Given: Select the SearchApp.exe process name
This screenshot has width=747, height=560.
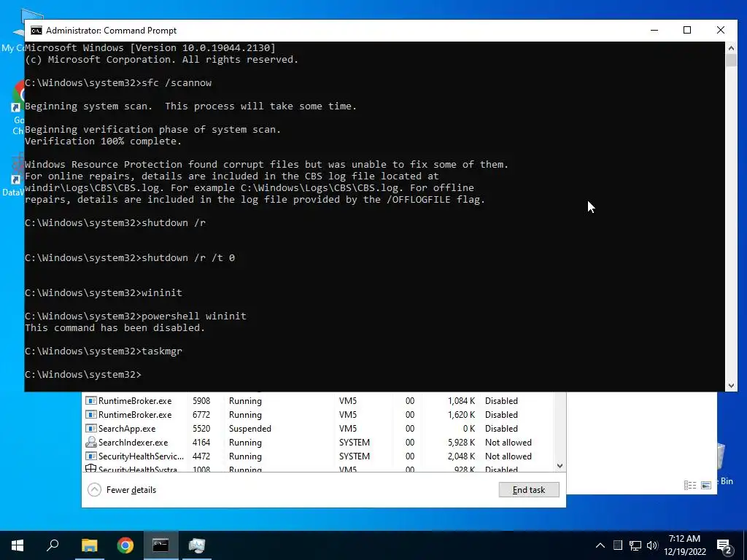Looking at the screenshot, I should coord(127,429).
